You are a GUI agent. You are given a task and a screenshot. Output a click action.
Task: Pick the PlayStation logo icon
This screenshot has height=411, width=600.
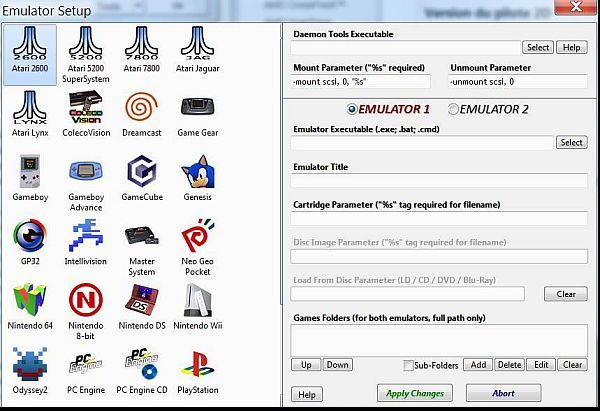tap(197, 364)
